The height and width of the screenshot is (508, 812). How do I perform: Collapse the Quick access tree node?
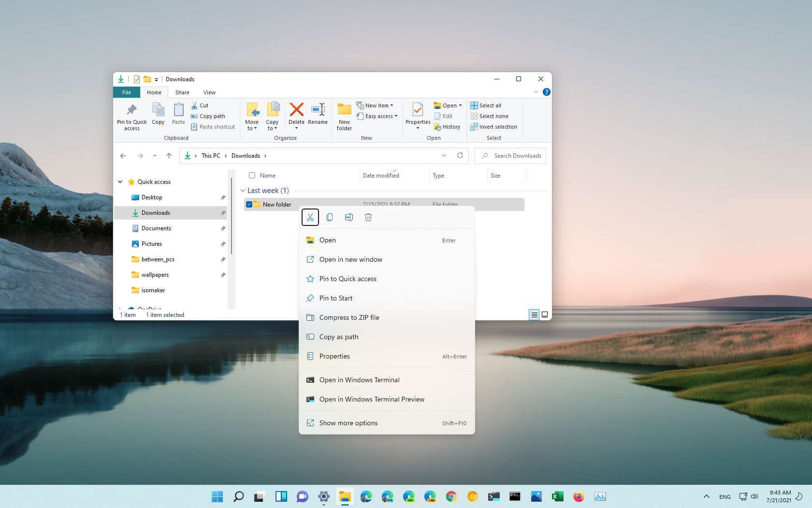point(120,182)
